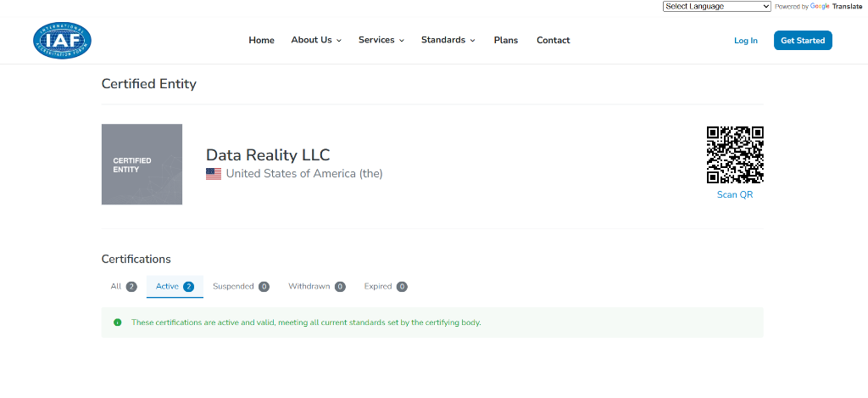
Task: Click the Certified Entity placeholder image
Action: click(x=142, y=164)
